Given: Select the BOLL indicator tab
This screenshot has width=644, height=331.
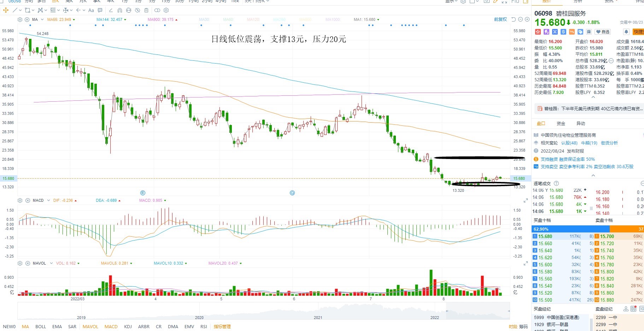Looking at the screenshot, I should click(x=41, y=326).
